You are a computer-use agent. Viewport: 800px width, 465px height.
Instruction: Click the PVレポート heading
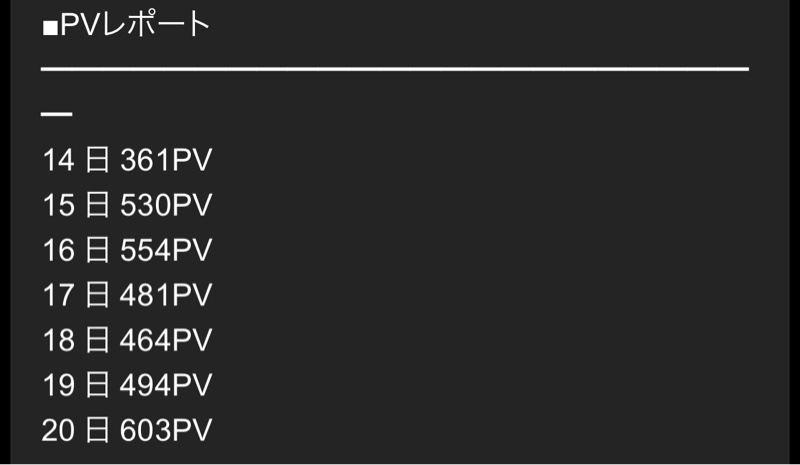point(126,23)
